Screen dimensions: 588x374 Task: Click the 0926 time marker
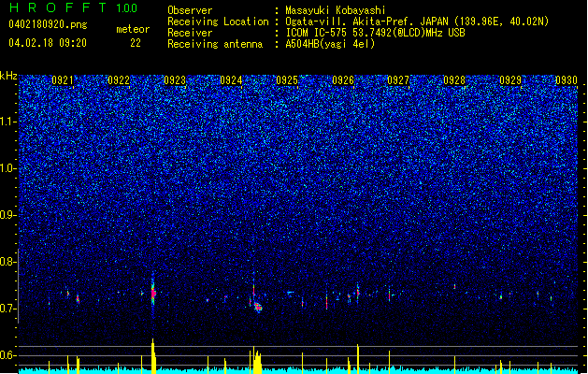(x=343, y=80)
